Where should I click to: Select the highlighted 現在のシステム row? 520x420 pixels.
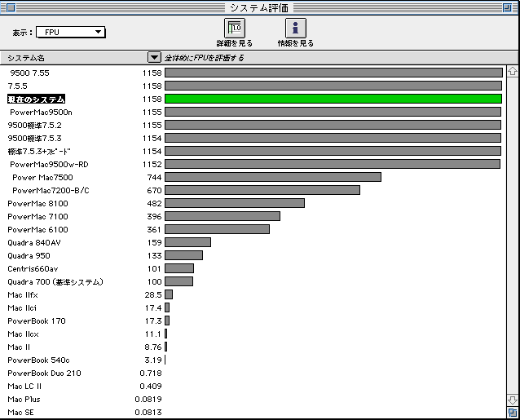(x=252, y=99)
